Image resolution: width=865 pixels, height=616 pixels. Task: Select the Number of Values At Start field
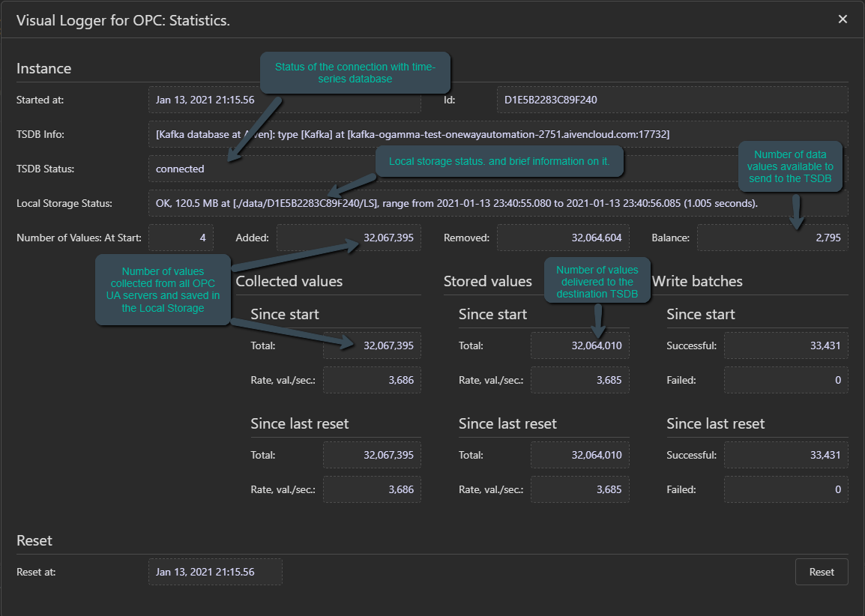click(181, 238)
